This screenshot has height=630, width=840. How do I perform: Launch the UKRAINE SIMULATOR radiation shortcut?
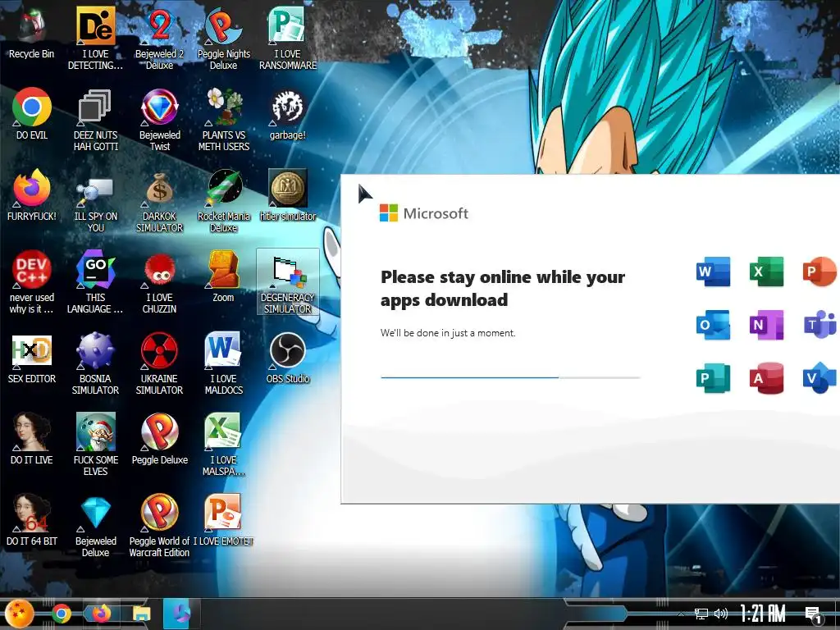pyautogui.click(x=160, y=363)
